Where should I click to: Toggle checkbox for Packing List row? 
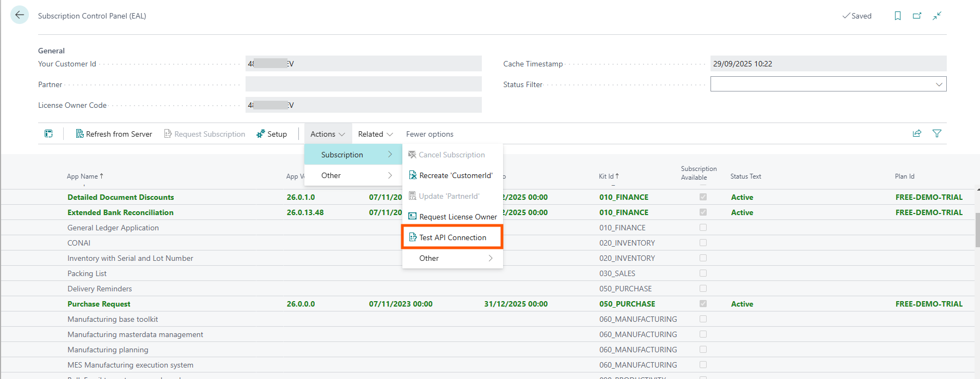[703, 273]
